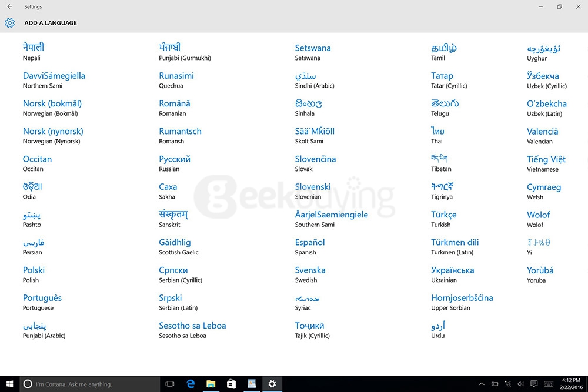Choose Russian from the language list
The height and width of the screenshot is (392, 588).
click(174, 163)
